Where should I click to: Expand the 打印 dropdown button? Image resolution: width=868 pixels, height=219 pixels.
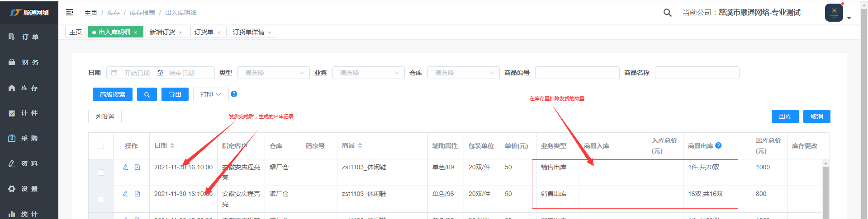(211, 94)
